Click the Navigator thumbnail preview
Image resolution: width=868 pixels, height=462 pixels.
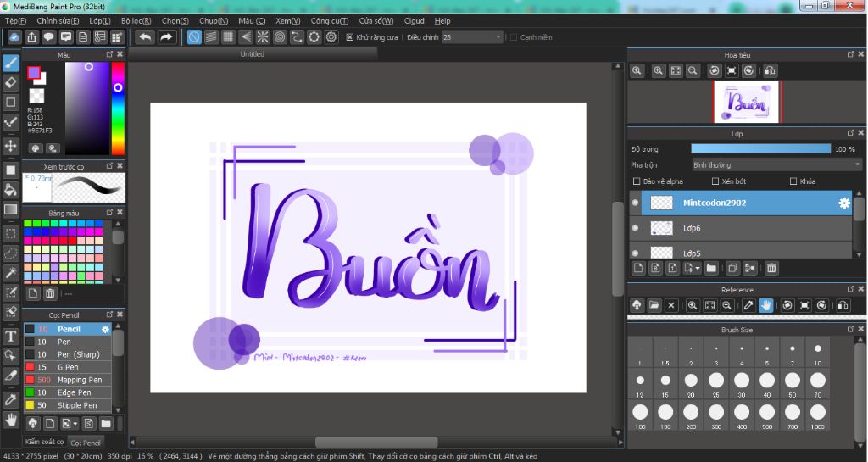(x=746, y=102)
